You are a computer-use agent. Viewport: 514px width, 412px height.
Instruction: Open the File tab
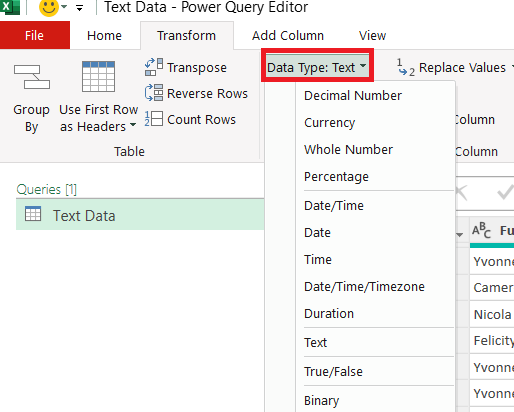click(35, 35)
